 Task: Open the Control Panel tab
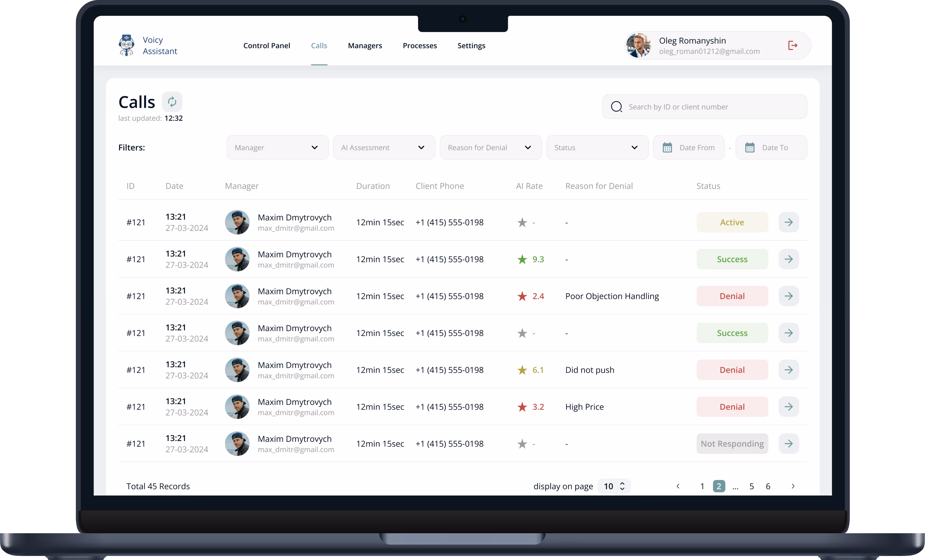pos(267,46)
